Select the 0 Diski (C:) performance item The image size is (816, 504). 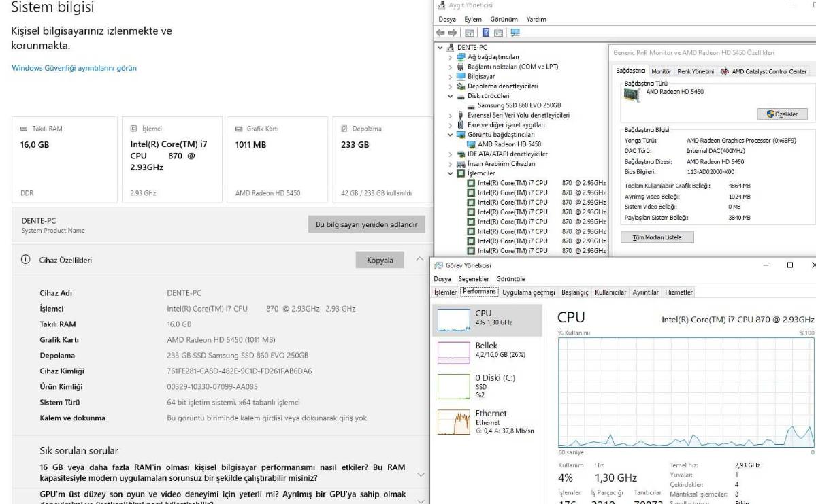487,386
